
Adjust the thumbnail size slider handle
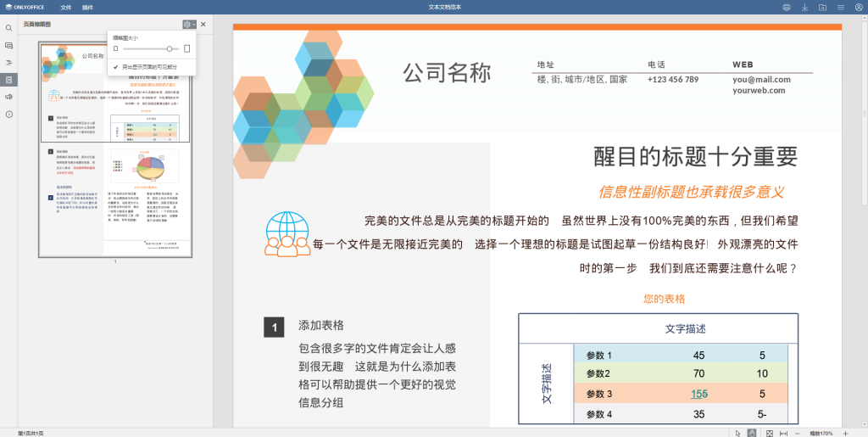pyautogui.click(x=170, y=48)
